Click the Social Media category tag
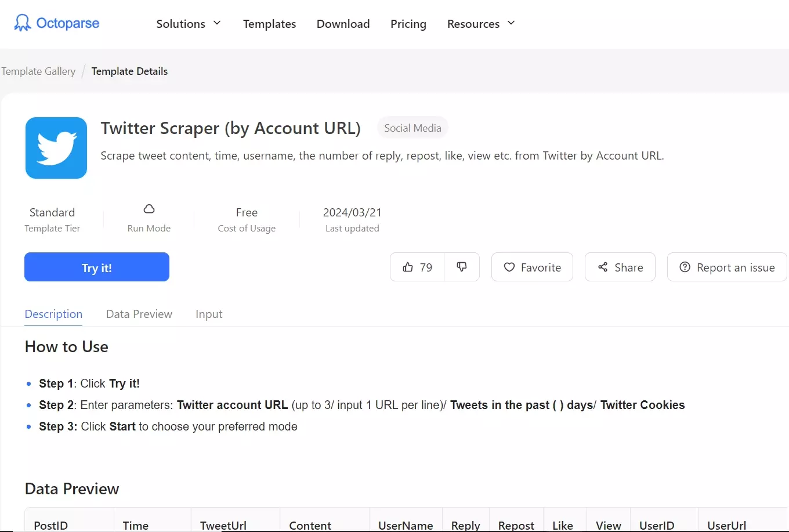789x532 pixels. coord(412,128)
